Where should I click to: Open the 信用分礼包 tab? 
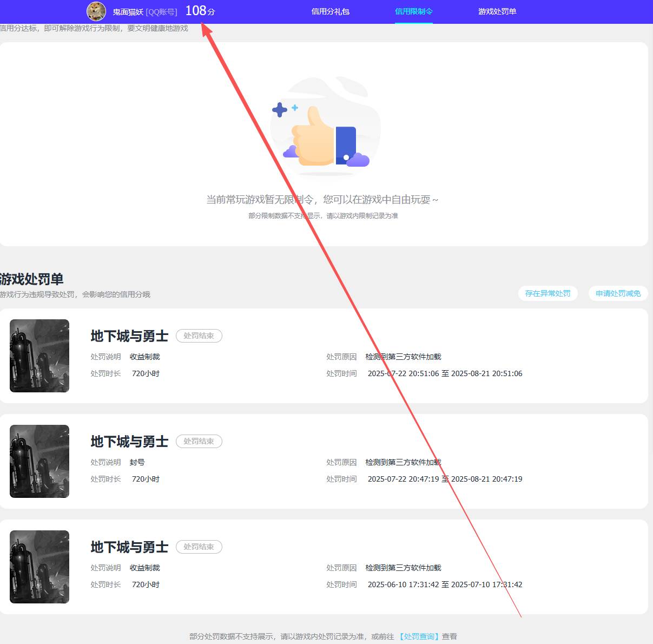[x=331, y=11]
